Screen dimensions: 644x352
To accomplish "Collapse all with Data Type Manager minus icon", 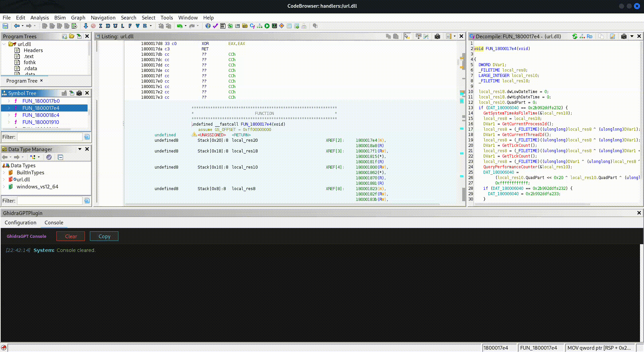I will tap(60, 157).
